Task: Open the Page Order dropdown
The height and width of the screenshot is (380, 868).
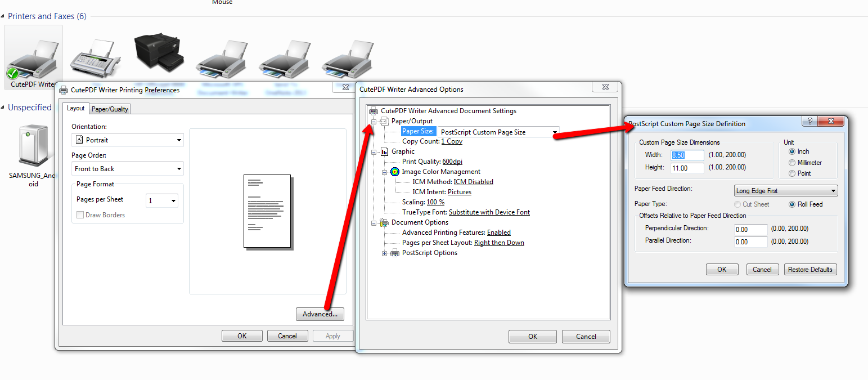Action: pos(128,168)
